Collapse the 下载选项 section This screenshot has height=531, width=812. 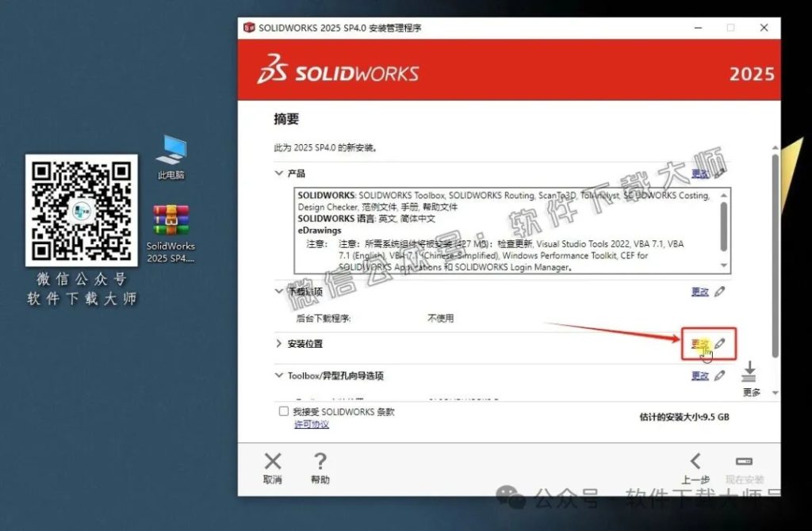coord(279,291)
